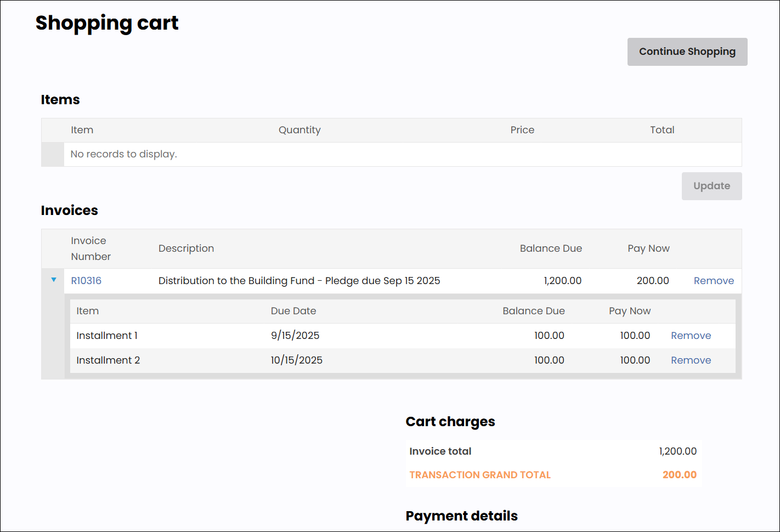Select the Description column header

pyautogui.click(x=186, y=248)
